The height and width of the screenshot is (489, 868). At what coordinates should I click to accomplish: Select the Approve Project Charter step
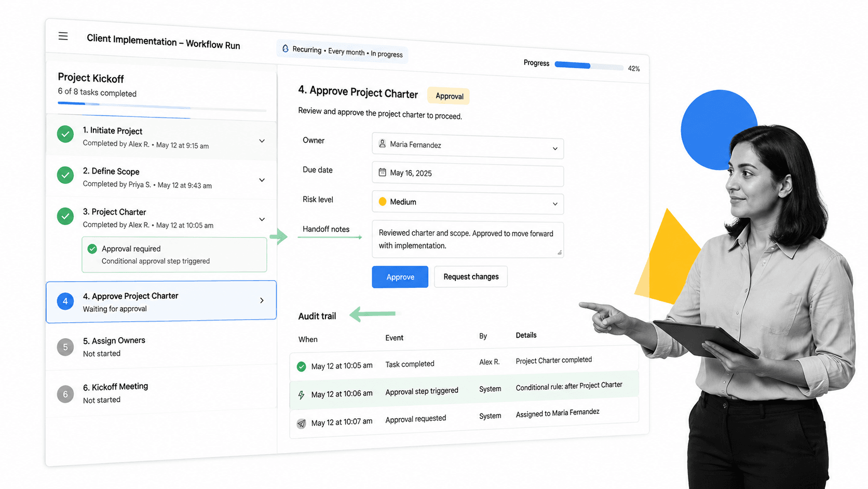click(161, 301)
